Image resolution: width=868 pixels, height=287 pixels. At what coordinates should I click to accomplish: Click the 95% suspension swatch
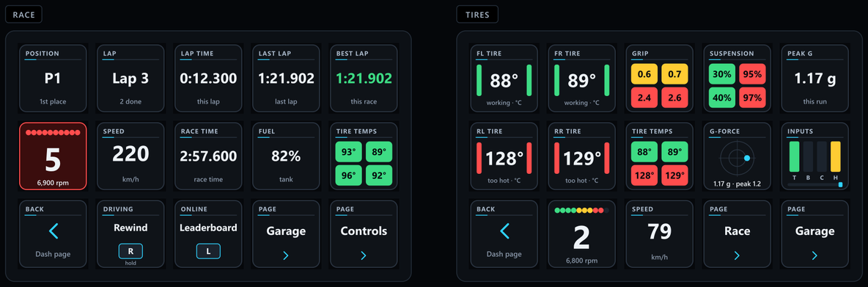click(x=751, y=73)
